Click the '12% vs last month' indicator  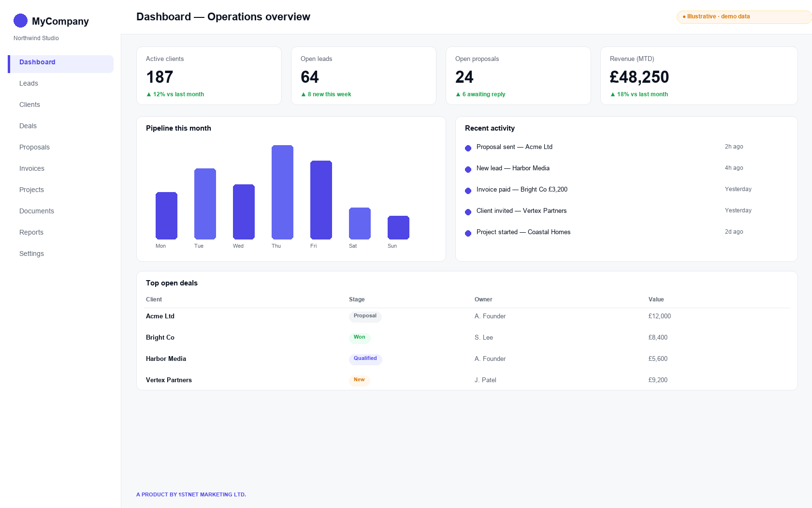[175, 94]
